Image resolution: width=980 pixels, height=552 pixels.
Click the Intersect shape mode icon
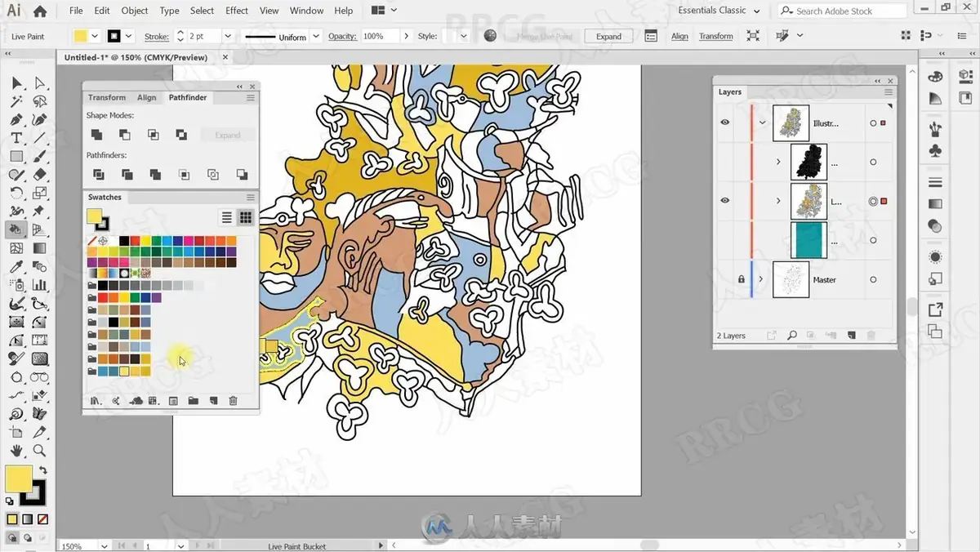(153, 135)
